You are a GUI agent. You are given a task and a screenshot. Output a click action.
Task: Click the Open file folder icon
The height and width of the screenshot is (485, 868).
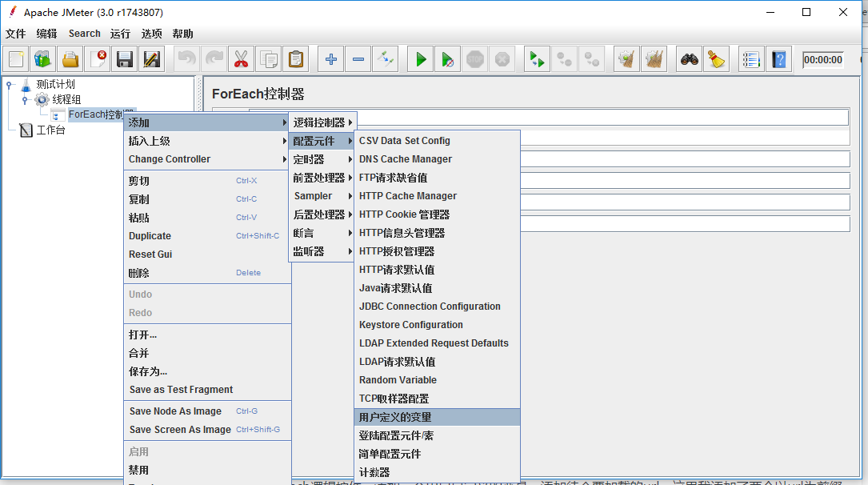point(70,59)
